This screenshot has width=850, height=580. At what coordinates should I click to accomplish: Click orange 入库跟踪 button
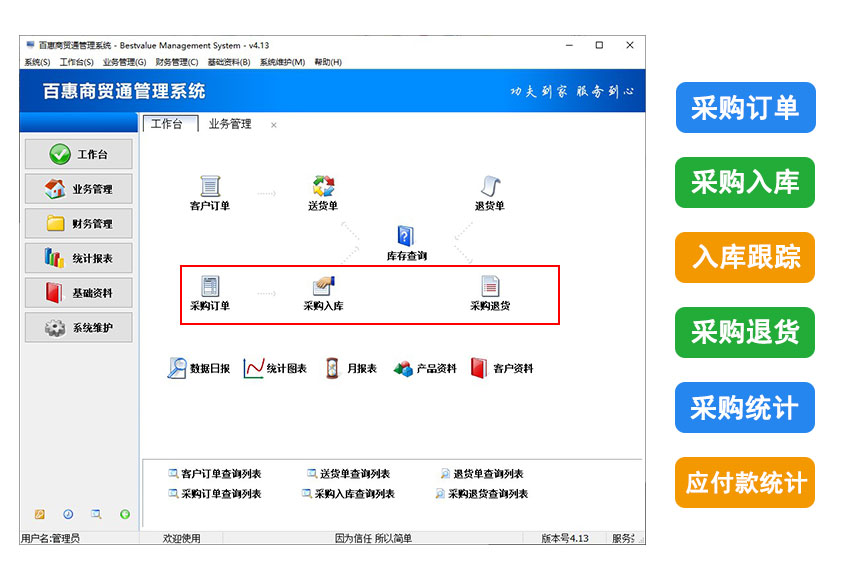pos(745,257)
